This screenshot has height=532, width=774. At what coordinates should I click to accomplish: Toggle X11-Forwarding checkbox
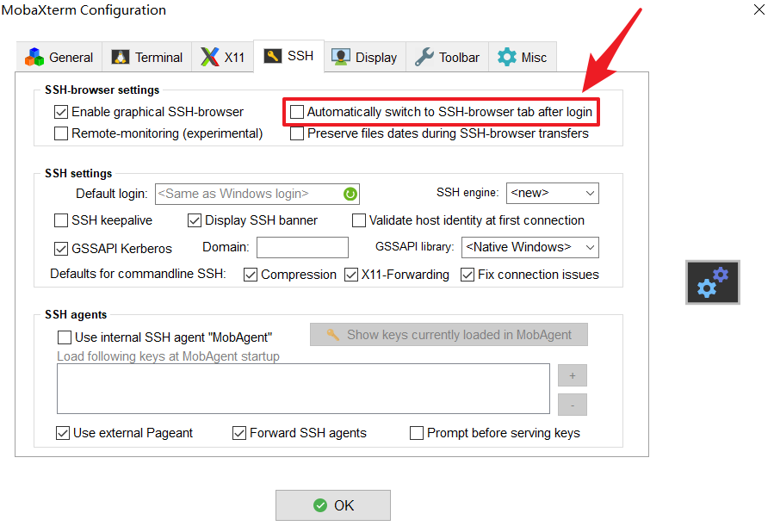click(351, 275)
